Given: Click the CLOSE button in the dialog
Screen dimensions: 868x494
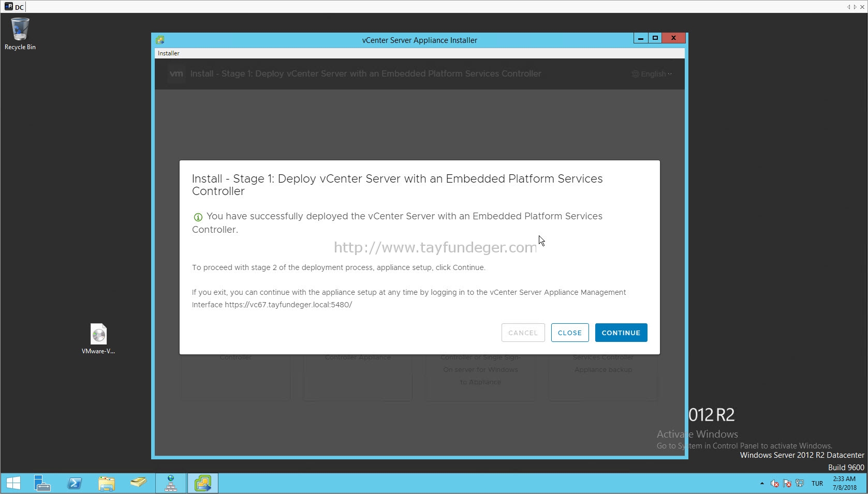Looking at the screenshot, I should click(569, 333).
